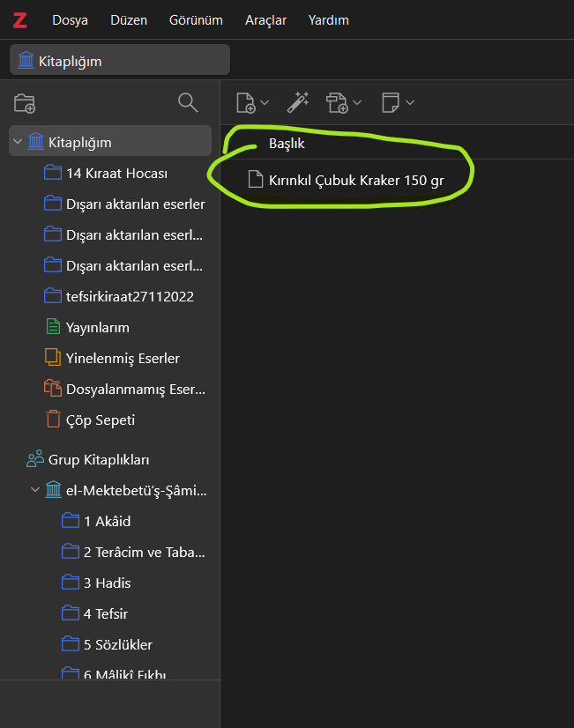The width and height of the screenshot is (574, 728).
Task: Click the Çöp Sepeti trash can icon
Action: [x=54, y=419]
